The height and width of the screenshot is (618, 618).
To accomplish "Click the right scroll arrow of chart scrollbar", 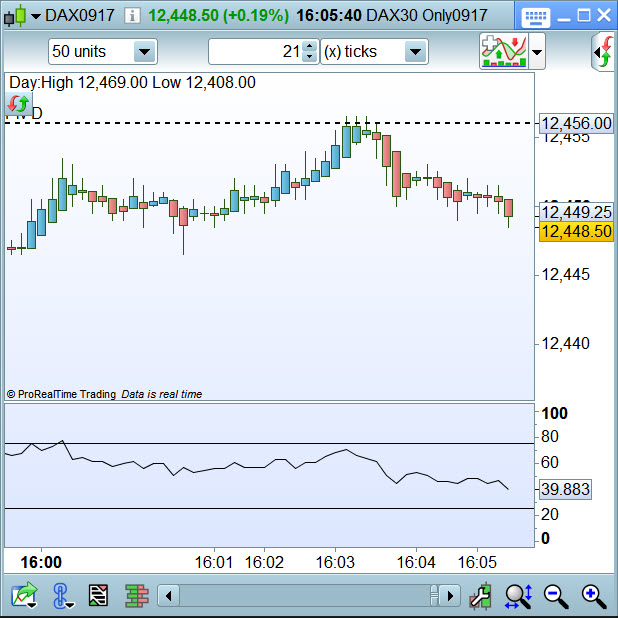I will click(450, 596).
